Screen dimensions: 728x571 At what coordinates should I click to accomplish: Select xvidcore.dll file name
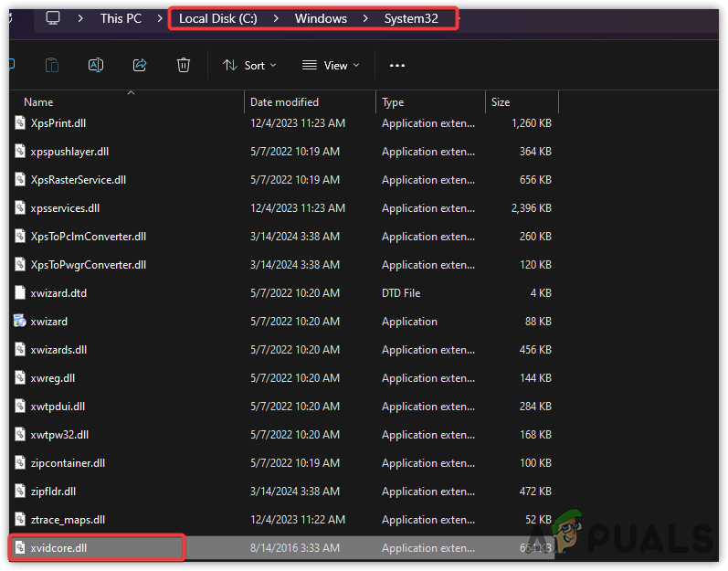pyautogui.click(x=58, y=548)
